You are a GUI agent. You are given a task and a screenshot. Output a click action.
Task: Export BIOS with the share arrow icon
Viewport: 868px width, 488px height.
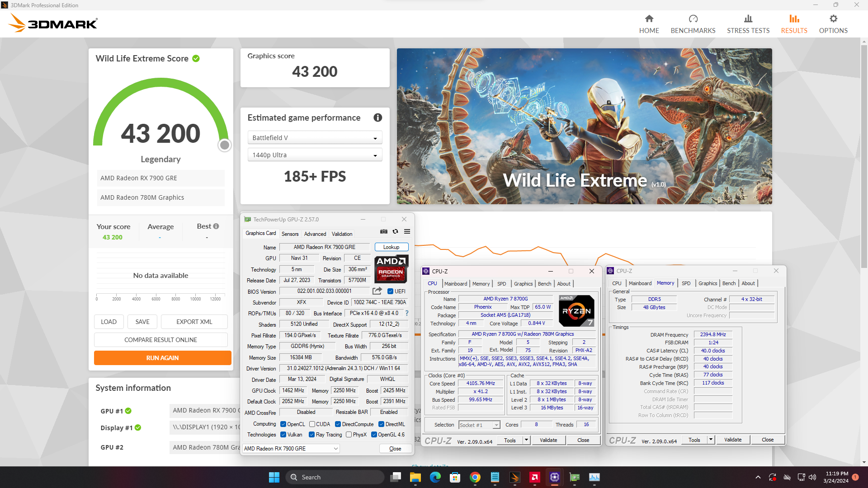click(377, 291)
